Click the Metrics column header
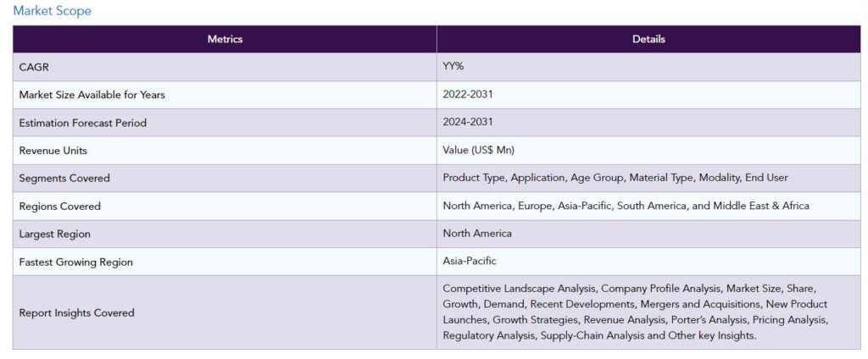 point(225,39)
